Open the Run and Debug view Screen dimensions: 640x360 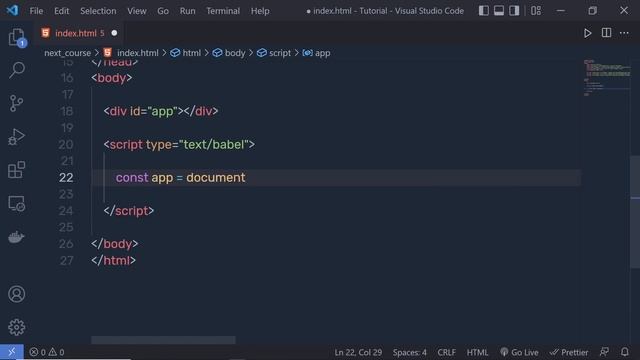[x=17, y=137]
